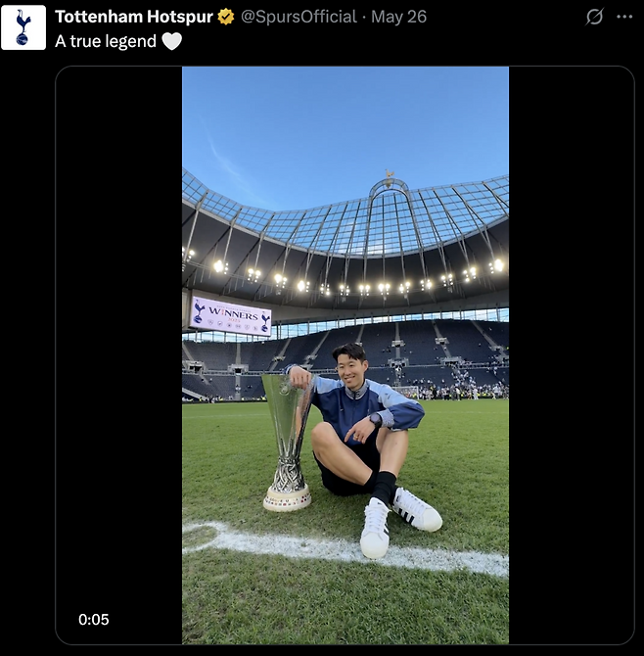Image resolution: width=644 pixels, height=656 pixels.
Task: Click the wristwatch on the player's arm
Action: click(376, 419)
